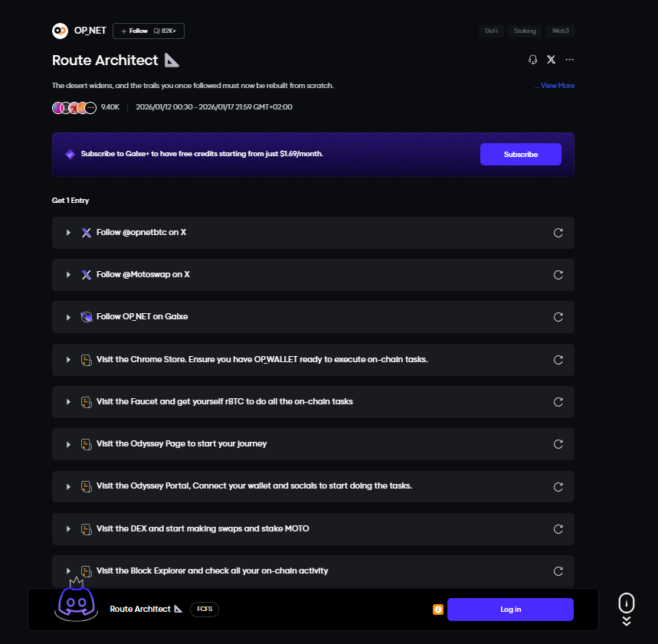Click the OP_NET logo avatar
This screenshot has height=644, width=658.
60,31
